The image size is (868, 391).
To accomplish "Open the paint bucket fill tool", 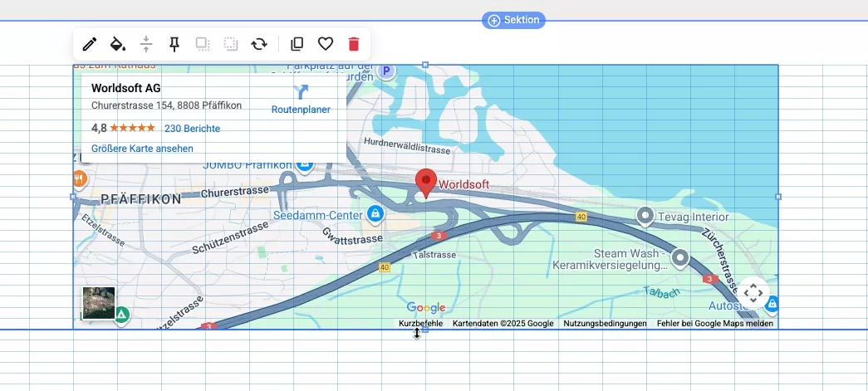I will tap(118, 45).
